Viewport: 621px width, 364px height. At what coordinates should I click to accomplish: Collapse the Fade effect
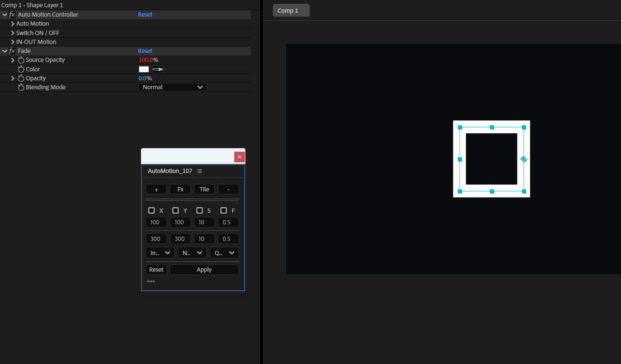click(5, 51)
